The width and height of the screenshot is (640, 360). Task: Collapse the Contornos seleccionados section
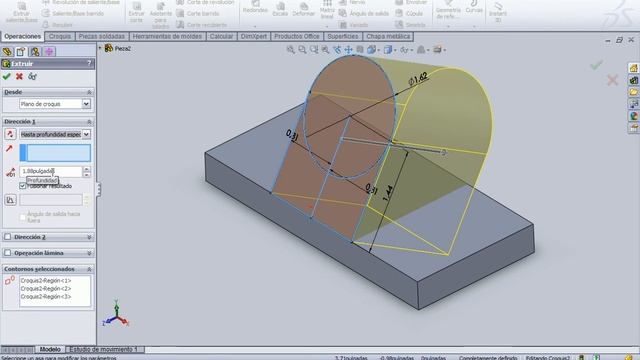[89, 269]
